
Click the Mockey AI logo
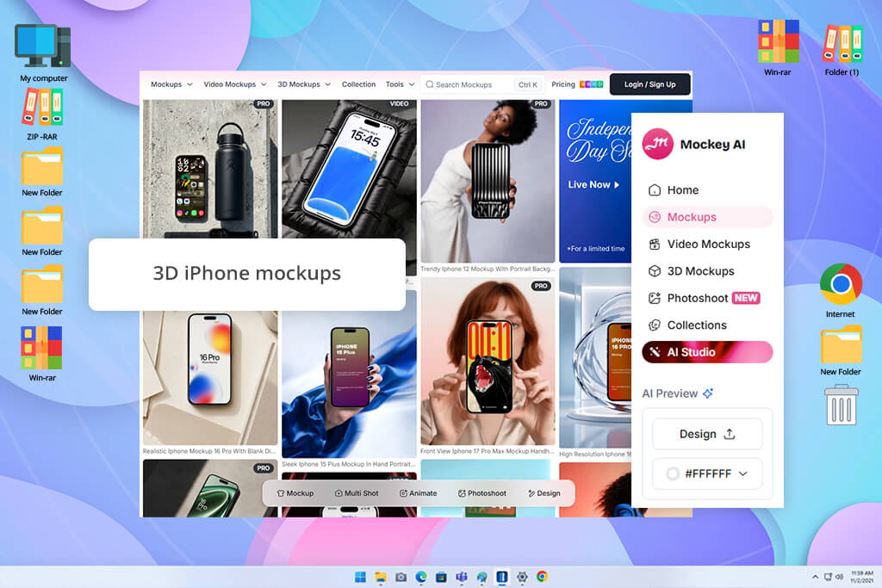tap(657, 145)
